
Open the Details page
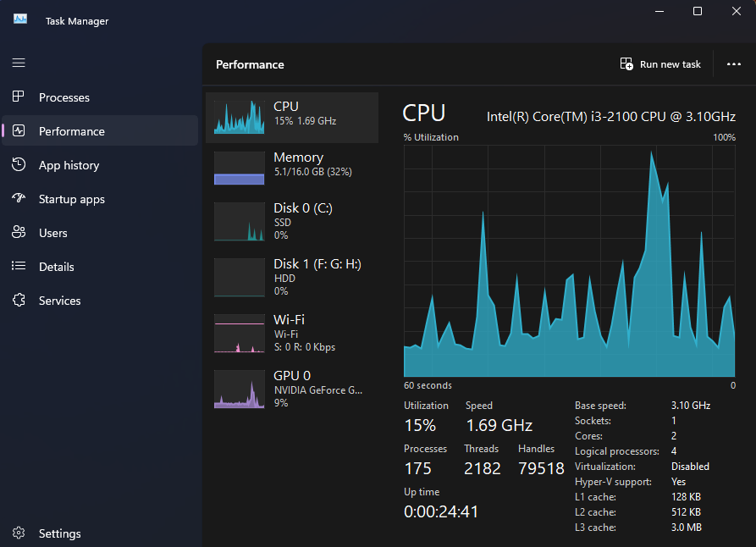coord(57,267)
